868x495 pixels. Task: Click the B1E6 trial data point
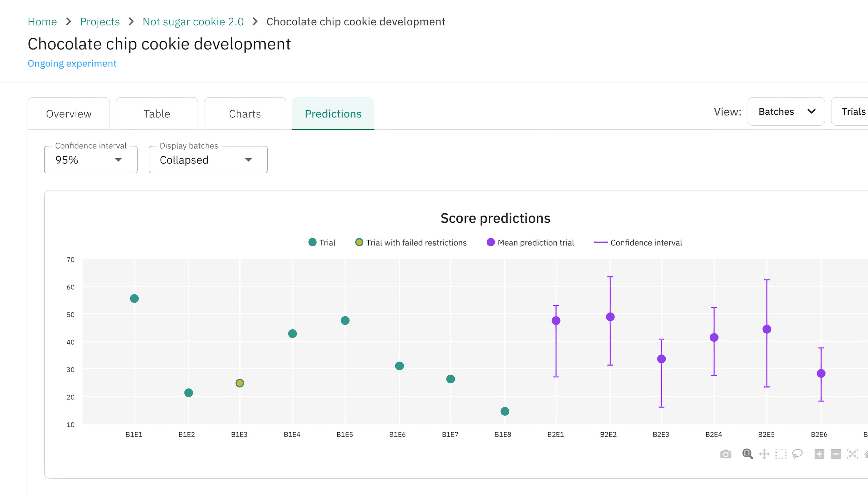click(x=399, y=366)
